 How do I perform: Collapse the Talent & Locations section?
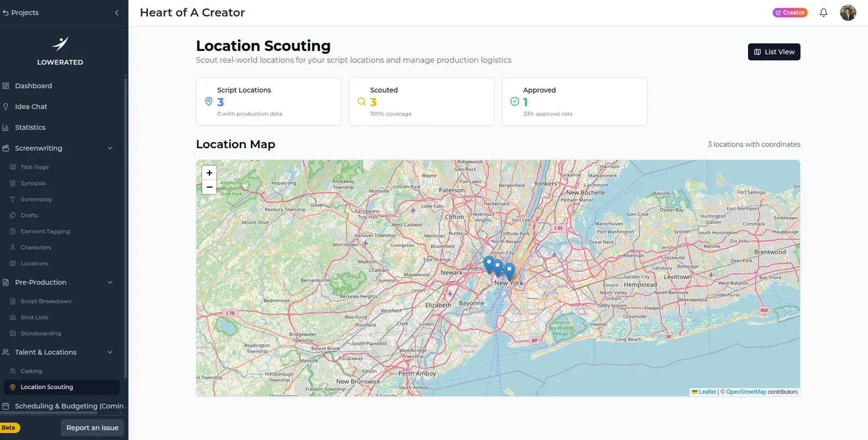click(x=110, y=352)
